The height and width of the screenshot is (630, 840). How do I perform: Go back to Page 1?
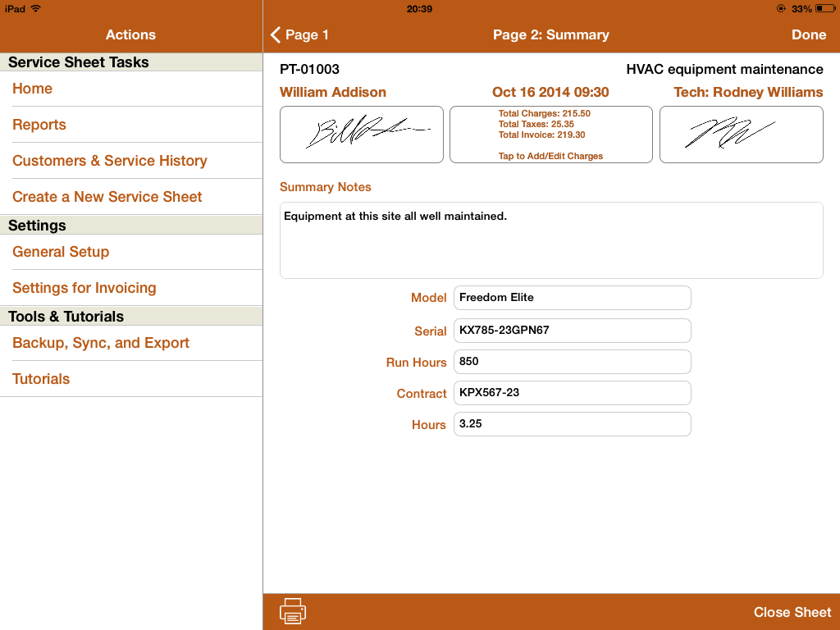[300, 34]
